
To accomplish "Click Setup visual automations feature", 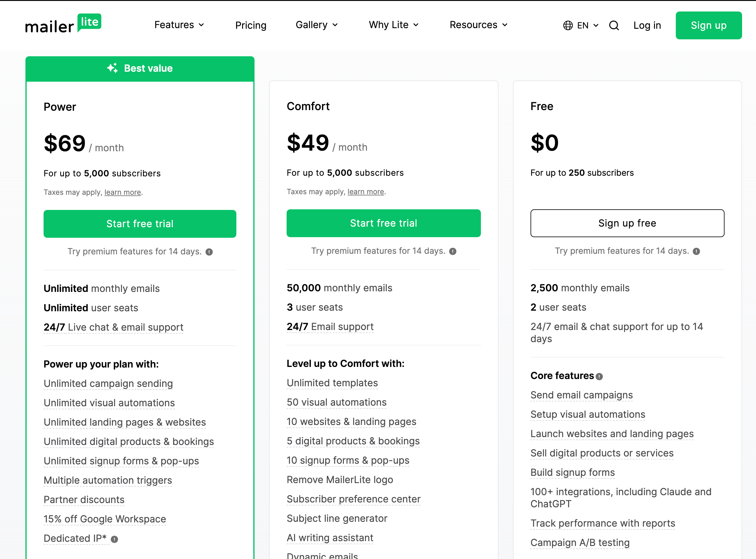I will (x=588, y=414).
